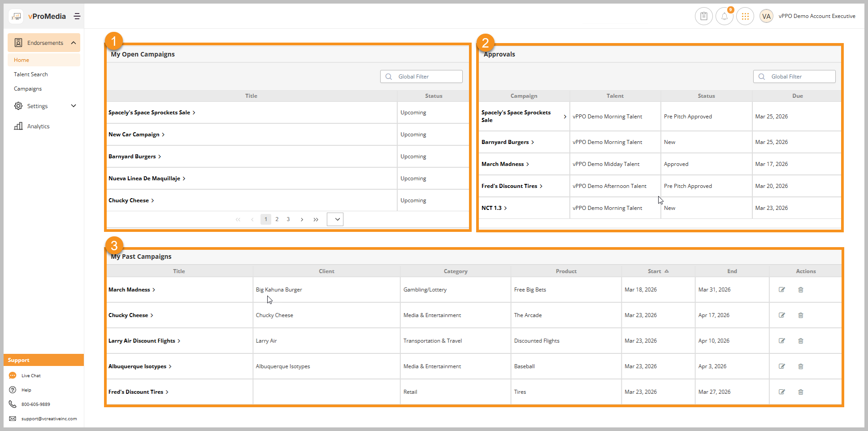This screenshot has height=431, width=868.
Task: Delete the Chucky Cheese past campaign
Action: 800,315
